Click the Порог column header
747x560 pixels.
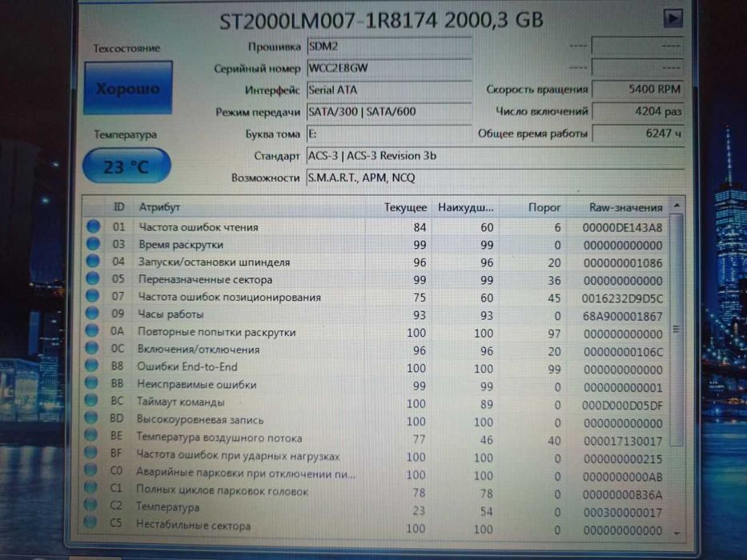point(532,208)
